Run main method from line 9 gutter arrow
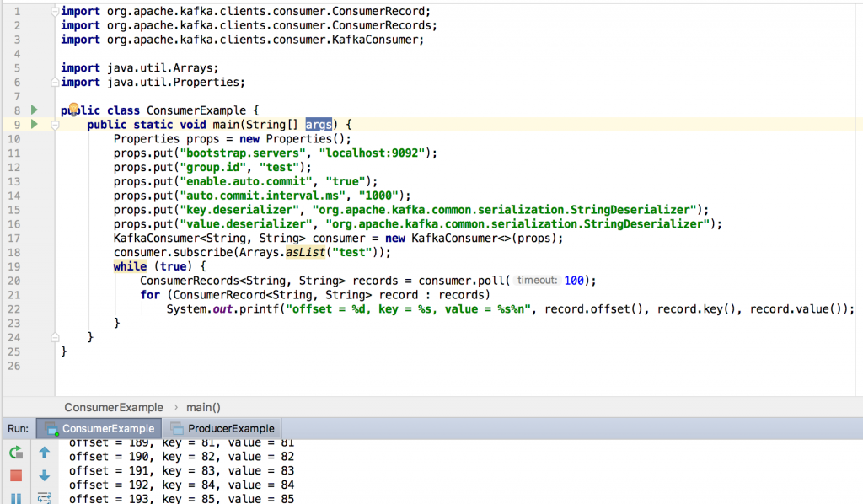Image resolution: width=863 pixels, height=504 pixels. tap(34, 125)
